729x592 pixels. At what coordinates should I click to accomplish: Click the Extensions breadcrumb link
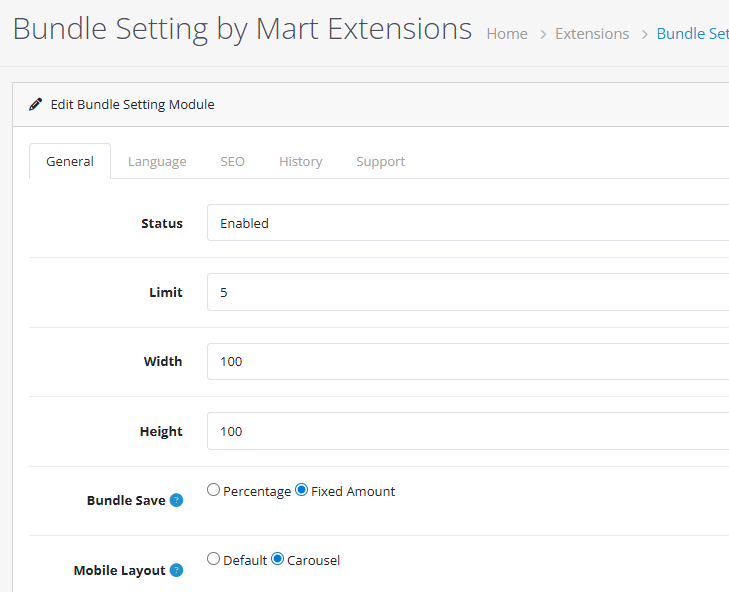[x=592, y=34]
